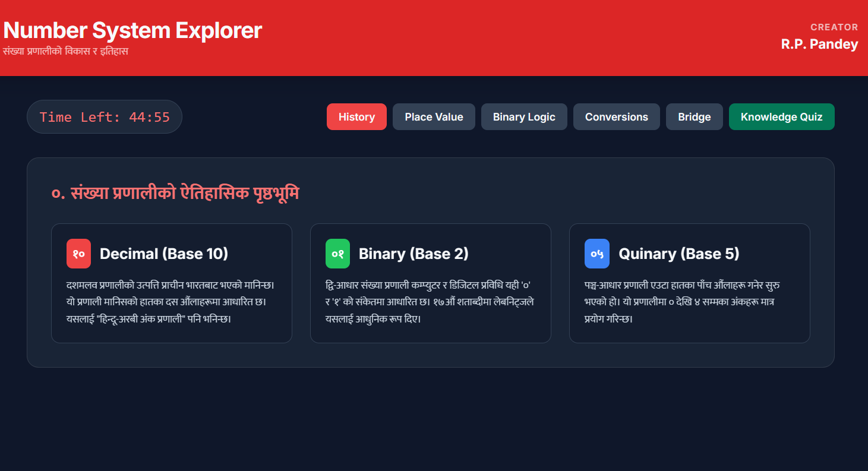The height and width of the screenshot is (471, 868).
Task: Click the red section heading संख्या प्रणालीको ऐतिहासिक पृष्ठभूमि
Action: click(x=175, y=194)
